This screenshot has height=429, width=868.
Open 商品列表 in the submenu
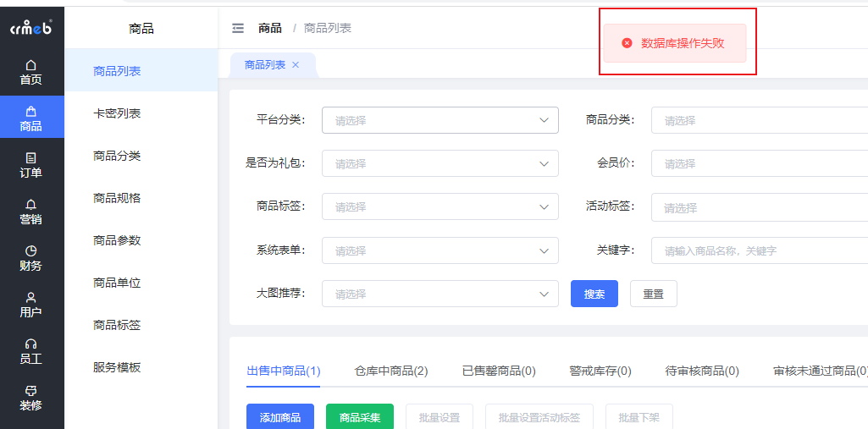click(141, 71)
